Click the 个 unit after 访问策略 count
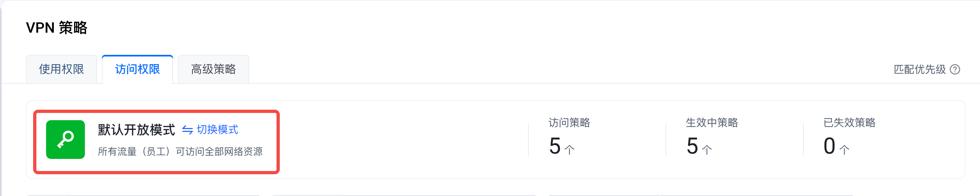980x196 pixels. click(x=569, y=150)
